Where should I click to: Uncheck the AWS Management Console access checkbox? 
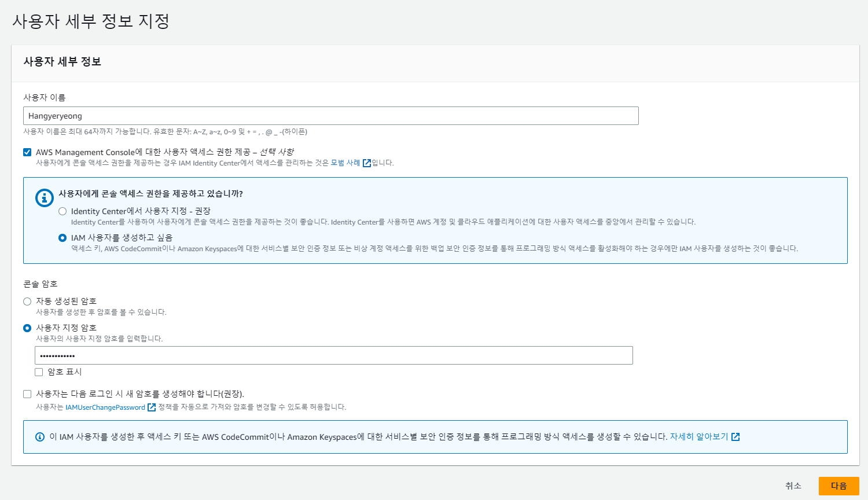(x=27, y=152)
